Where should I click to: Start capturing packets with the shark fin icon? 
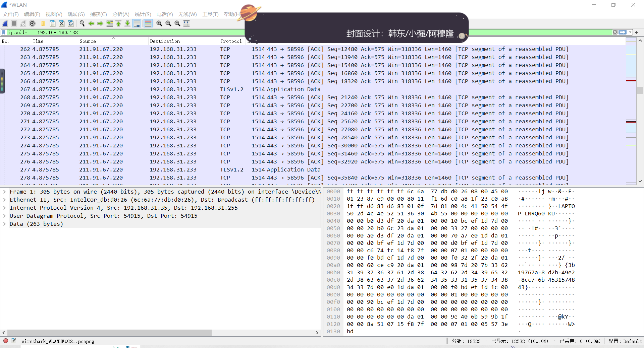pyautogui.click(x=5, y=23)
